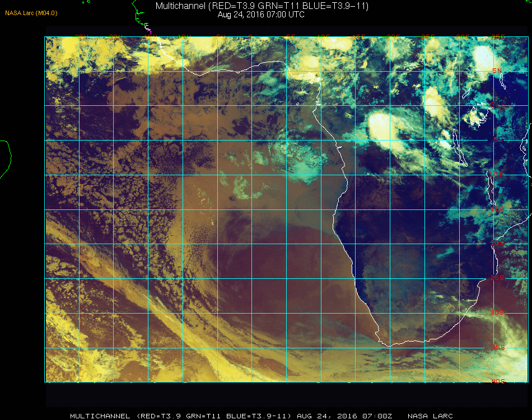Image resolution: width=532 pixels, height=420 pixels.
Task: Click the '10E' longitude label
Action: point(324,37)
